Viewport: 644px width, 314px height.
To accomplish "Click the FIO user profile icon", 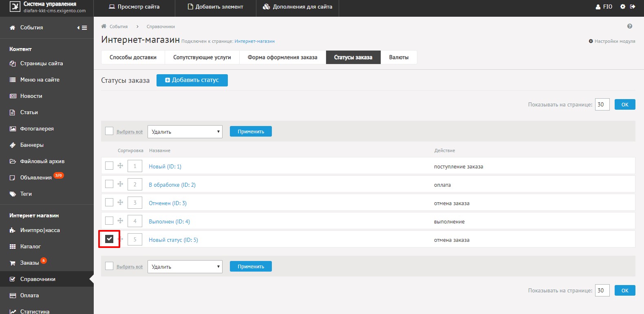I will 598,7.
